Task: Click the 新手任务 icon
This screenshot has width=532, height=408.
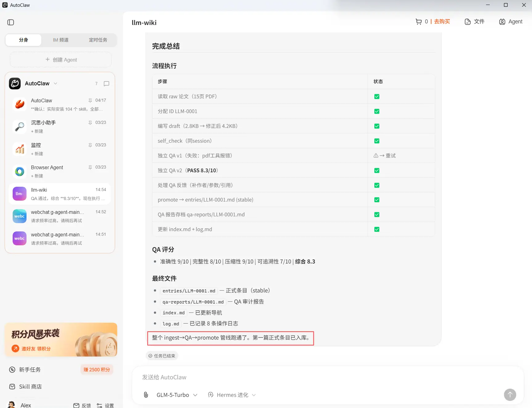Action: click(12, 370)
